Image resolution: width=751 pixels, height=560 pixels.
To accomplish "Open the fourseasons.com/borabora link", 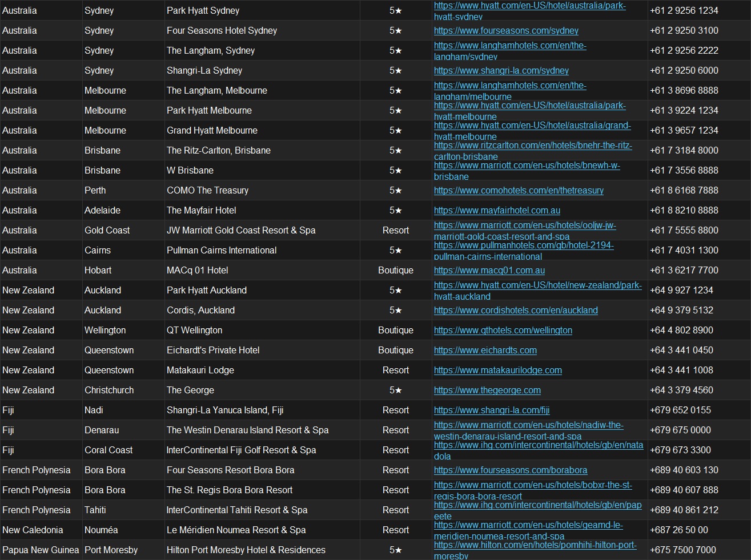I will [x=511, y=470].
